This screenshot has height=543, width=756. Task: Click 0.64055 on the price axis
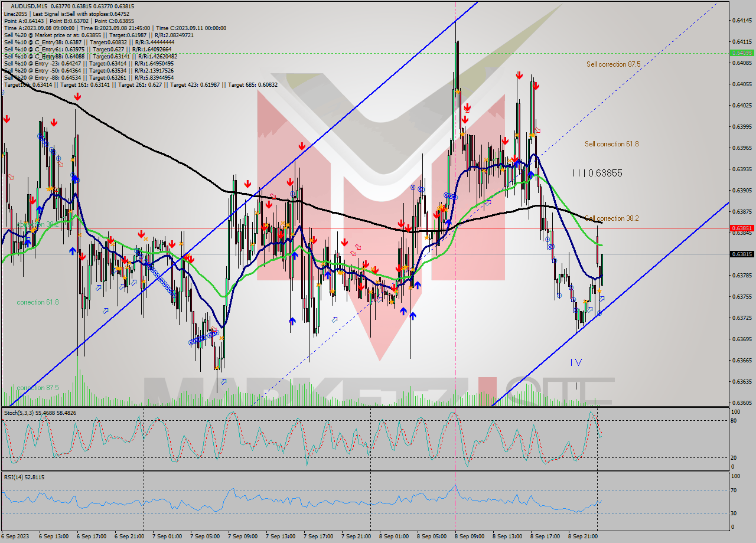point(742,84)
